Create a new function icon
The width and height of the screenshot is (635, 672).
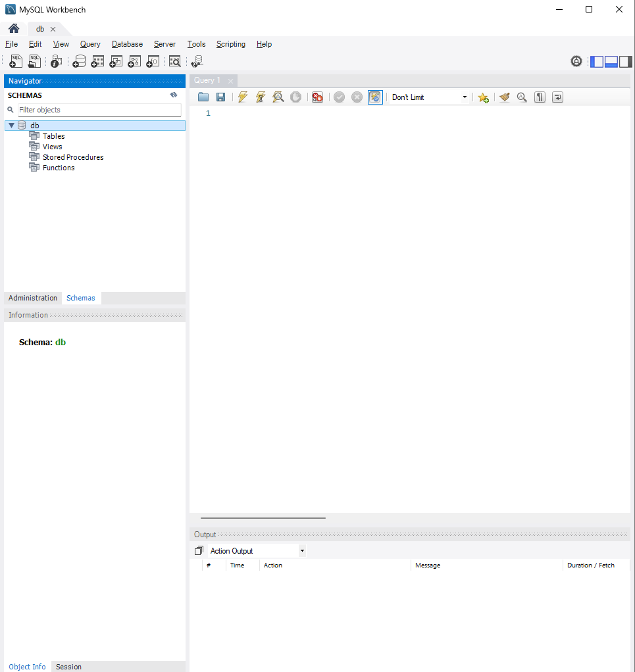153,61
